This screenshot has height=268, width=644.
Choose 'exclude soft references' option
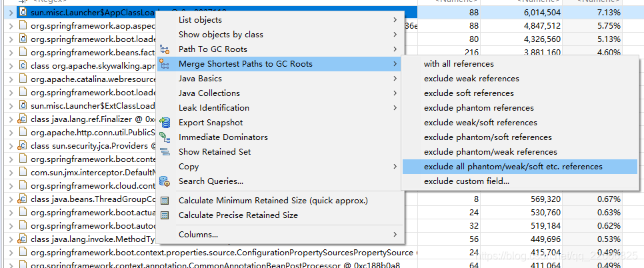coord(520,93)
